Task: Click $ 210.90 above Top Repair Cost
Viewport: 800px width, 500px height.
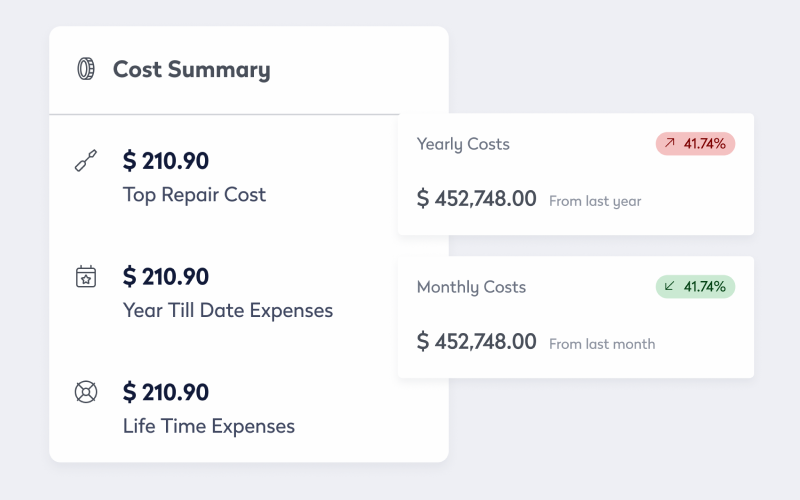Action: [x=166, y=161]
